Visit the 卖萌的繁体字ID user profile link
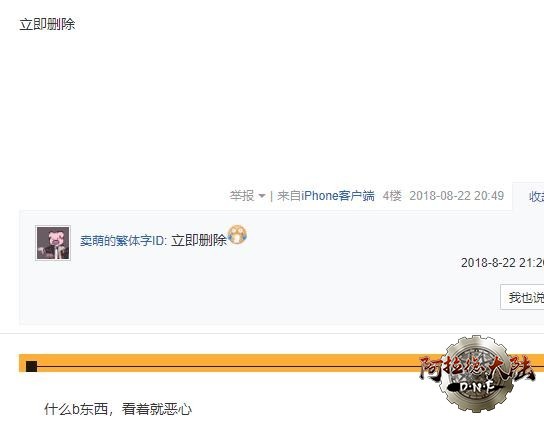Screen dimensions: 544x439 [124, 240]
